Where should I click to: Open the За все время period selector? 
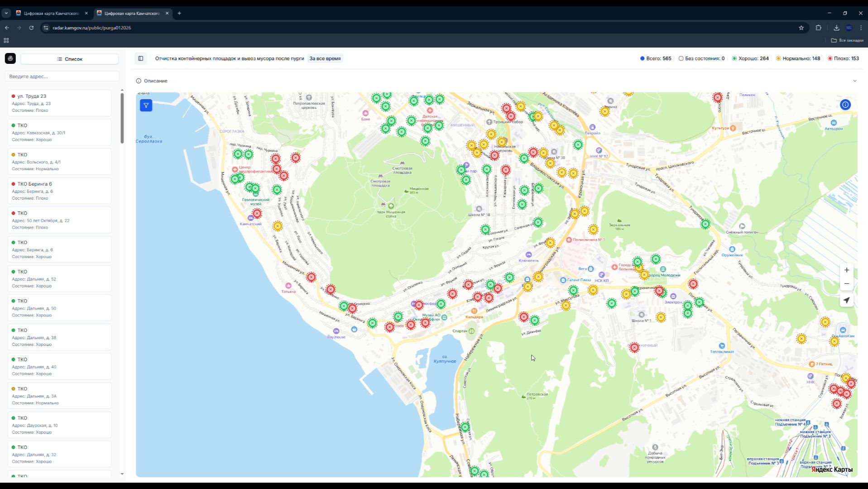pos(325,58)
